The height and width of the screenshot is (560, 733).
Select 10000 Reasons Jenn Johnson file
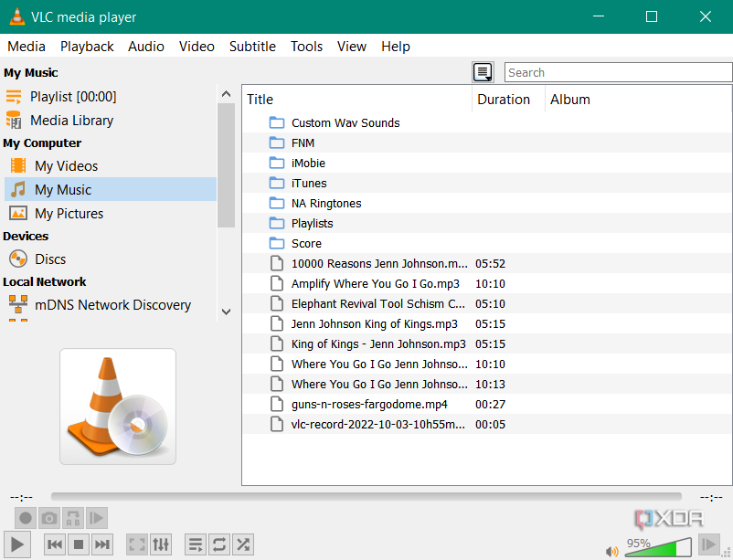pos(487,264)
